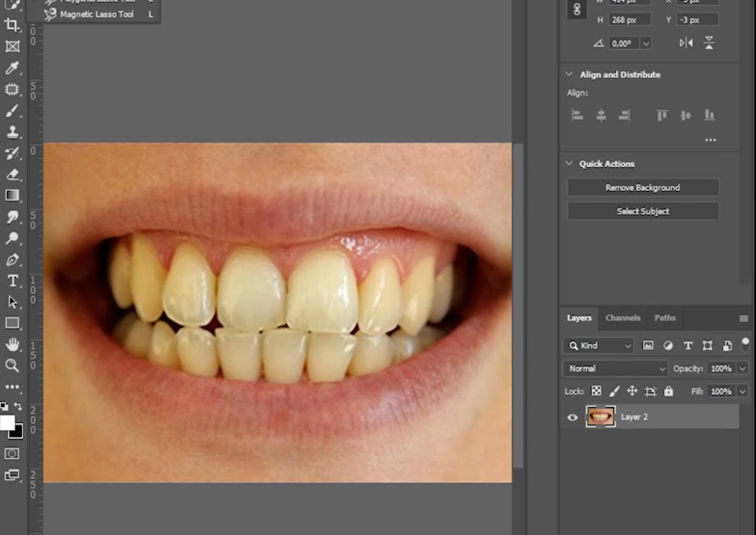Toggle width-height link constraint

[x=577, y=9]
